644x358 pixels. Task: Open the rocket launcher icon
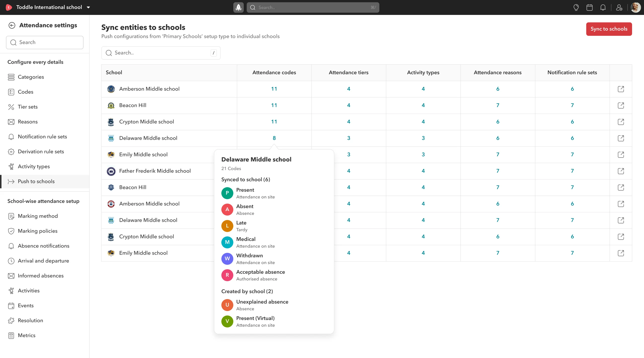click(x=238, y=7)
